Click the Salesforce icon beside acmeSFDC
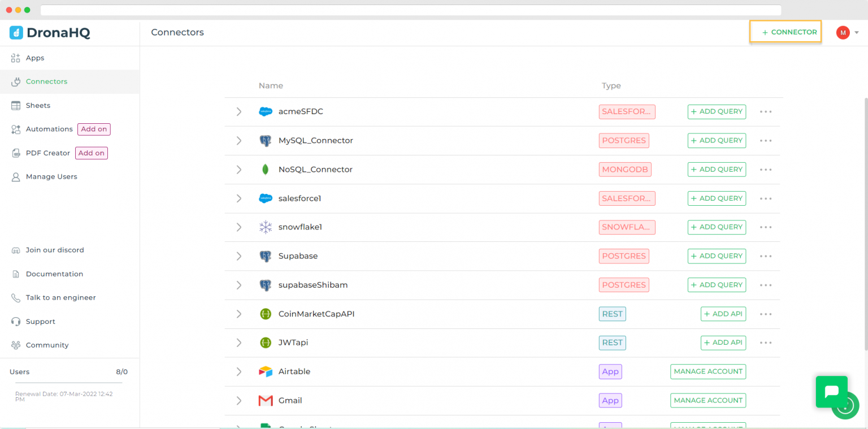868x429 pixels. tap(266, 111)
